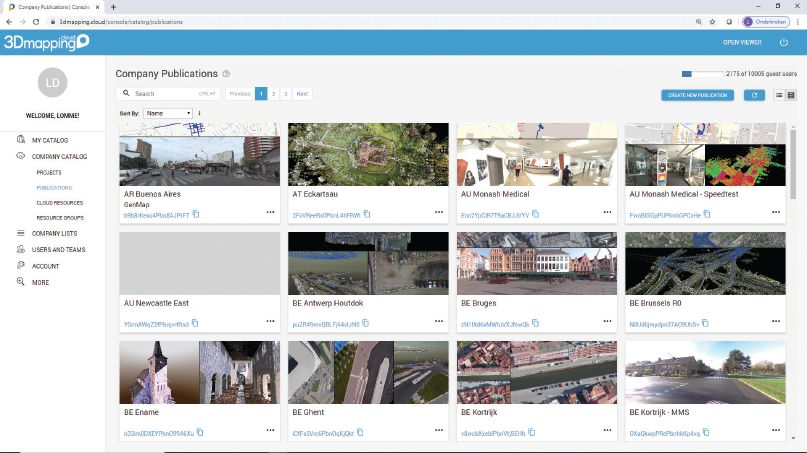Copy the BE Bruges publication ID
The width and height of the screenshot is (807, 453).
click(535, 323)
